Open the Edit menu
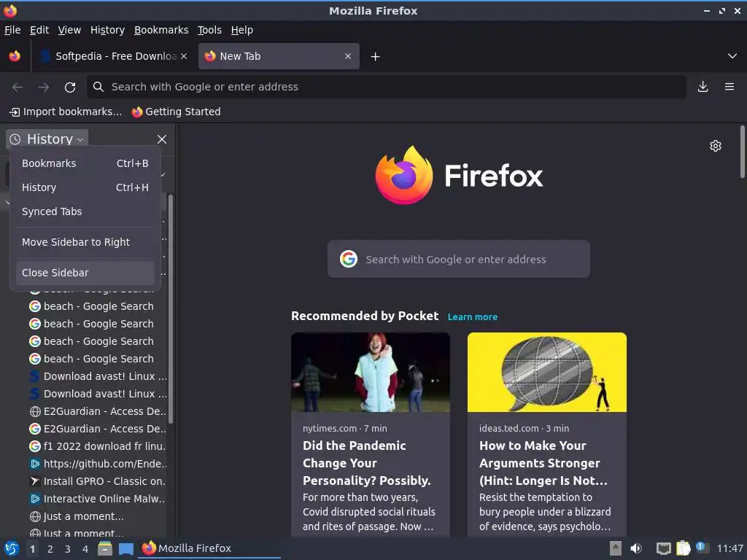 [x=39, y=30]
